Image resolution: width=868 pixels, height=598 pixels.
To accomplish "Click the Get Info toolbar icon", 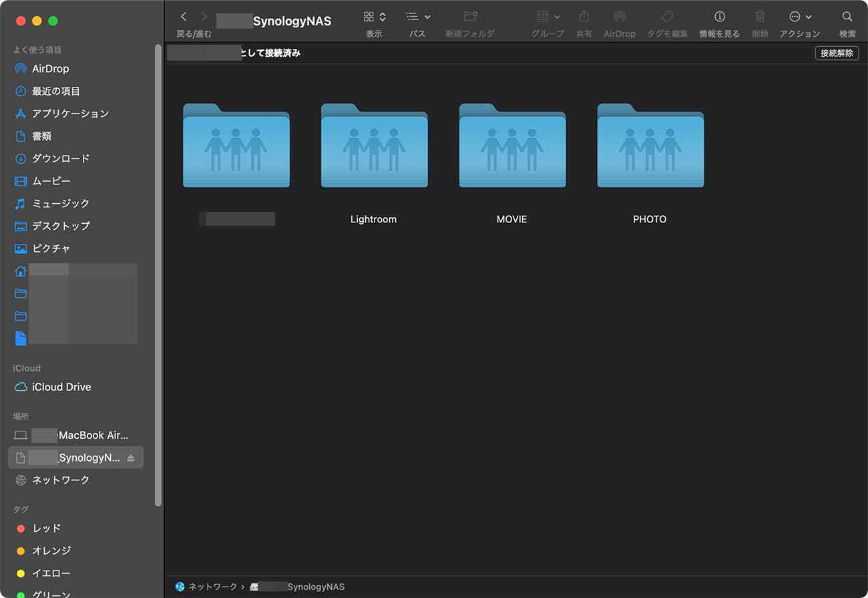I will coord(719,17).
